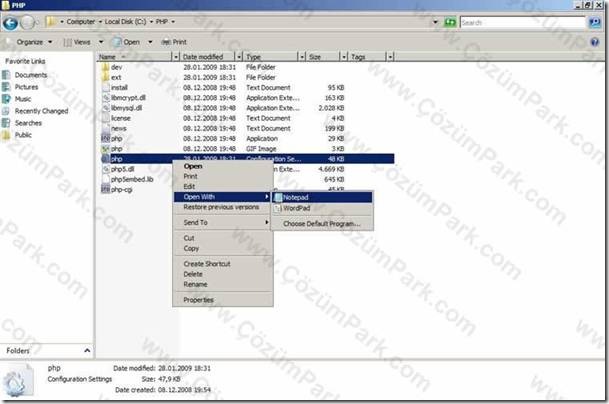Open the Date modified column filter dropdown
The height and width of the screenshot is (404, 609).
tap(239, 57)
